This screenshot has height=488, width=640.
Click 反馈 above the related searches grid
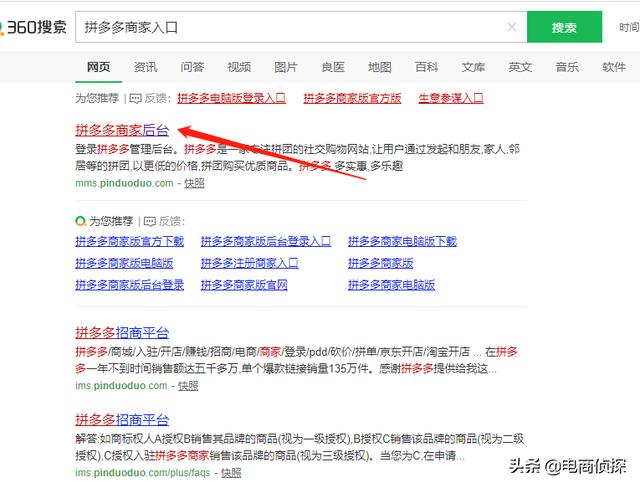(x=171, y=221)
